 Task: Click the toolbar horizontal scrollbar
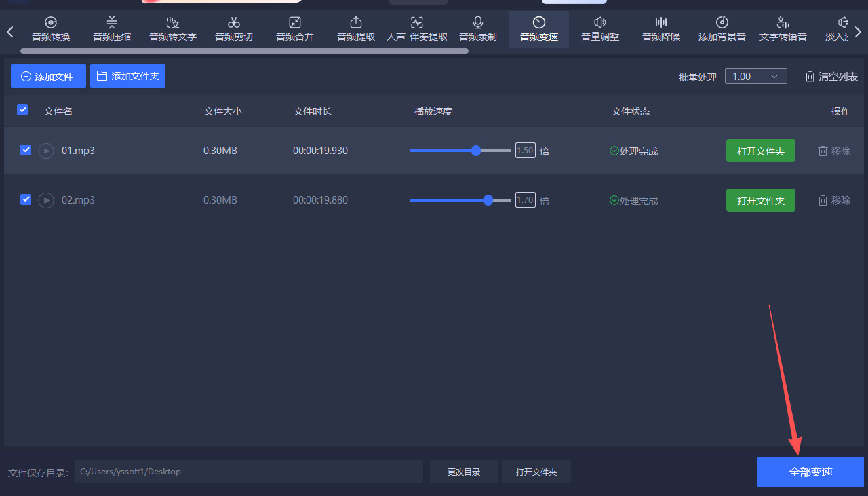(244, 51)
